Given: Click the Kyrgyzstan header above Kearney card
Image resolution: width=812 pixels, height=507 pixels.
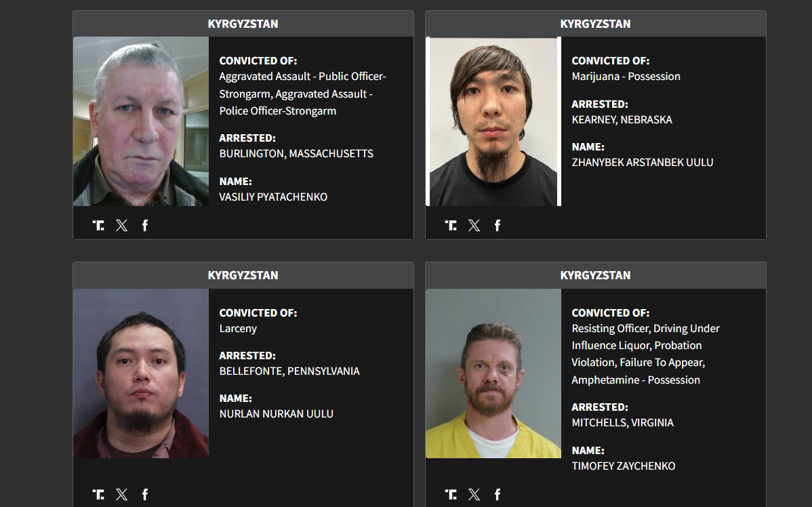Looking at the screenshot, I should pyautogui.click(x=596, y=24).
